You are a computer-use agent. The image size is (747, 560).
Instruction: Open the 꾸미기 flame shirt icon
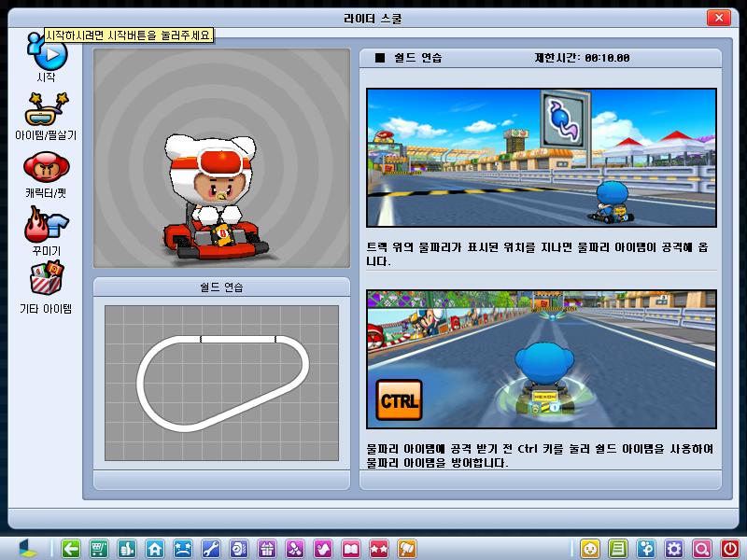point(46,224)
